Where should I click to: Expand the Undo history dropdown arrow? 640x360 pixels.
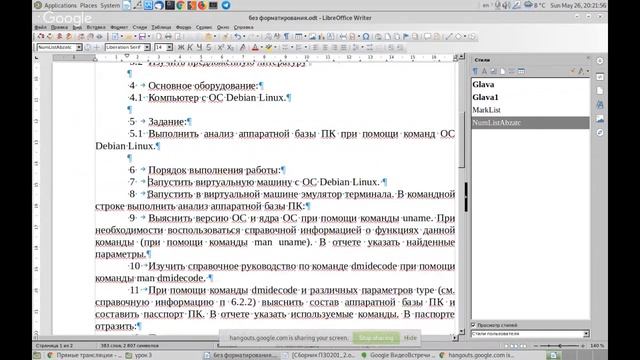244,36
